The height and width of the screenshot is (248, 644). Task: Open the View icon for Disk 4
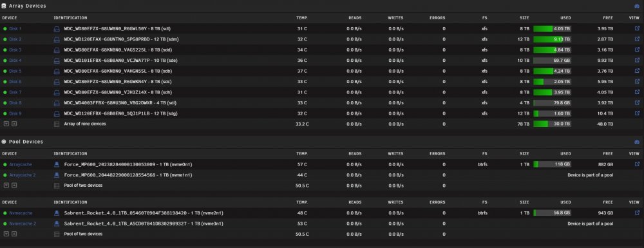(637, 61)
